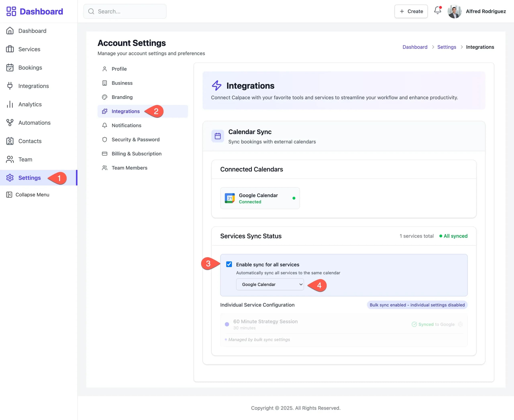Click the 60 Minute Strategy Session color dot
The height and width of the screenshot is (420, 514).
click(x=227, y=324)
